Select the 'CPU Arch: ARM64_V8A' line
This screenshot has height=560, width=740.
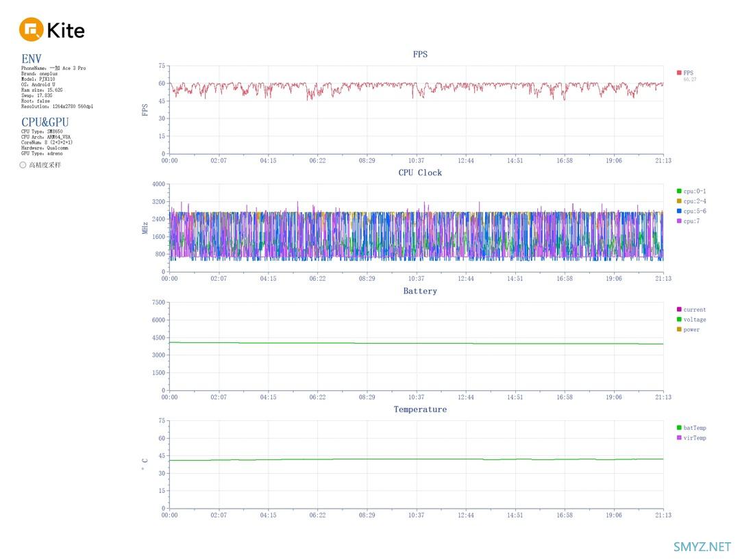(46, 137)
